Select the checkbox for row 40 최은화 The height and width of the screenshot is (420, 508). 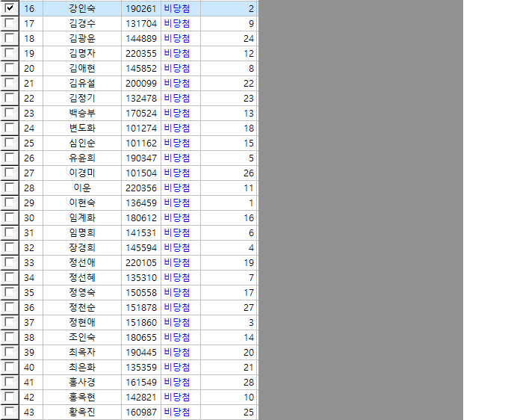click(10, 366)
